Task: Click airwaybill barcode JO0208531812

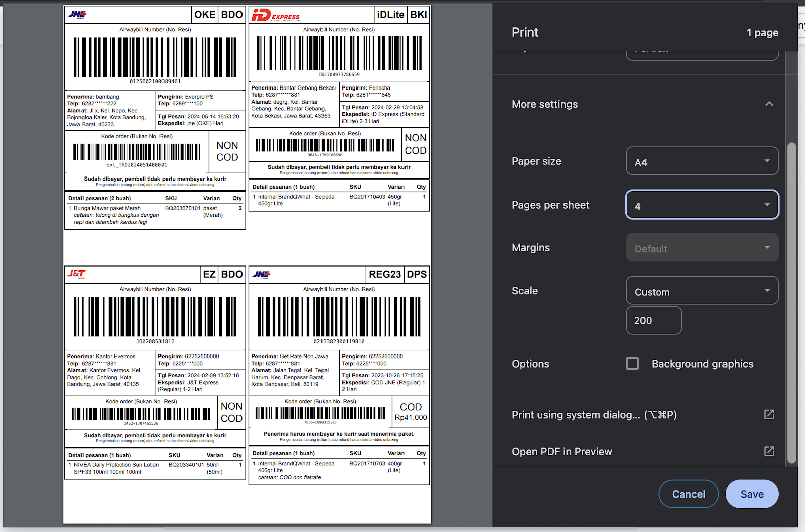Action: (x=155, y=316)
